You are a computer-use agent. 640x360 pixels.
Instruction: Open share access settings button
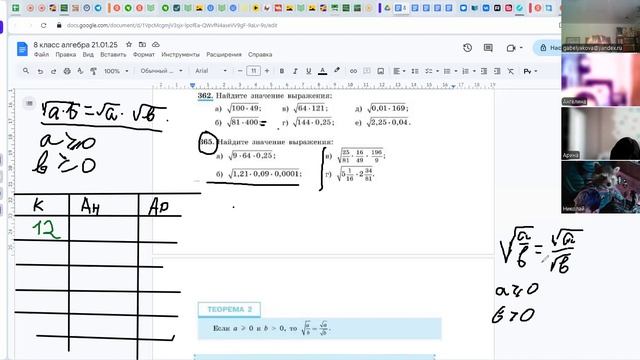click(x=549, y=48)
